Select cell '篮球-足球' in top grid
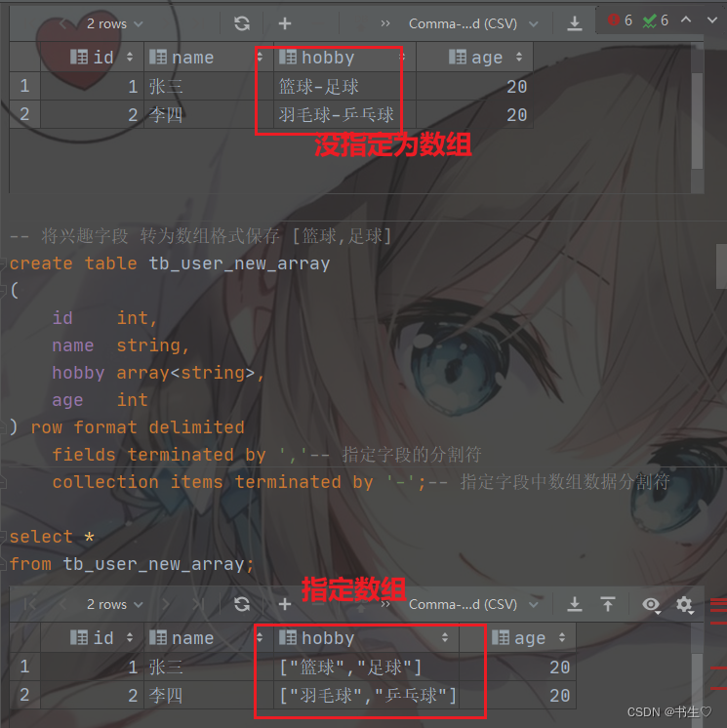727x728 pixels. pyautogui.click(x=344, y=86)
